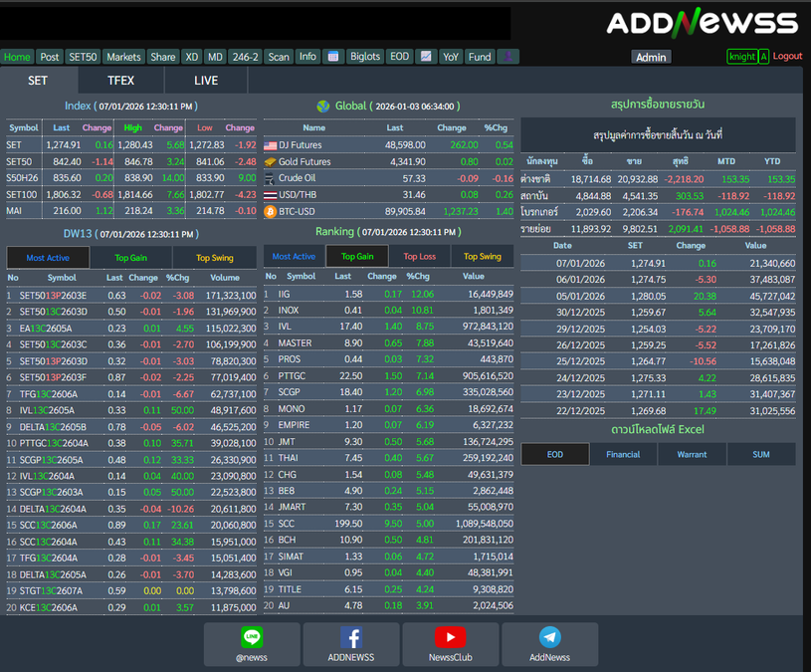Viewport: 811px width, 672px height.
Task: Switch to the TFEX tab
Action: [x=120, y=81]
